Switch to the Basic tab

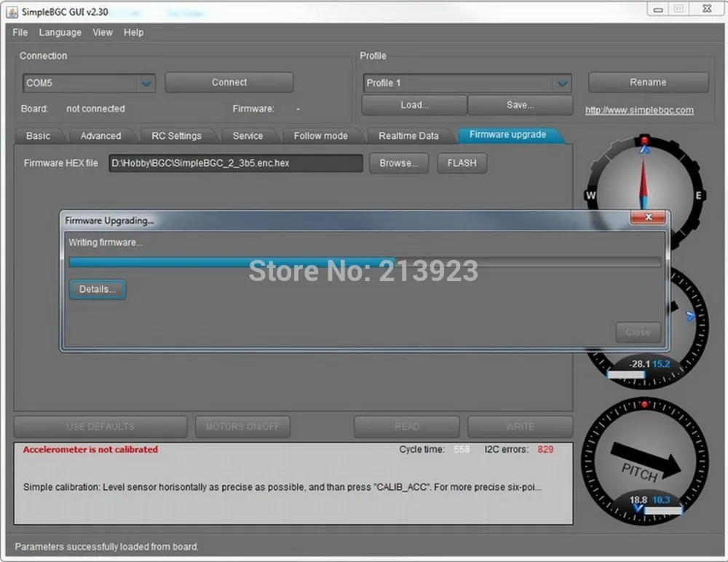(38, 136)
